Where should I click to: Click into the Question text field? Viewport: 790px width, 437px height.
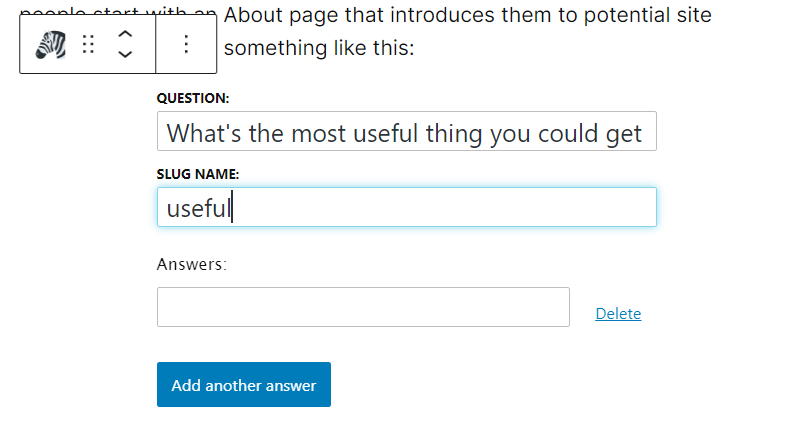pyautogui.click(x=406, y=132)
